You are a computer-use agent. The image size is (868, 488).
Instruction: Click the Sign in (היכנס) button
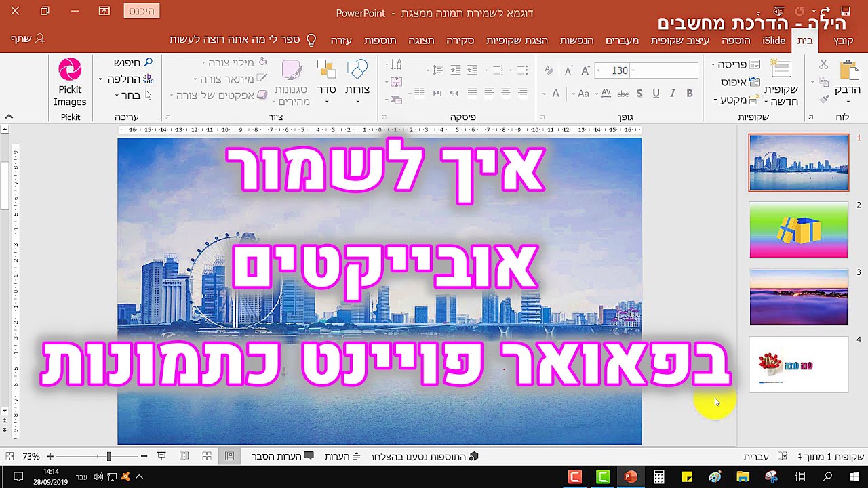click(142, 11)
